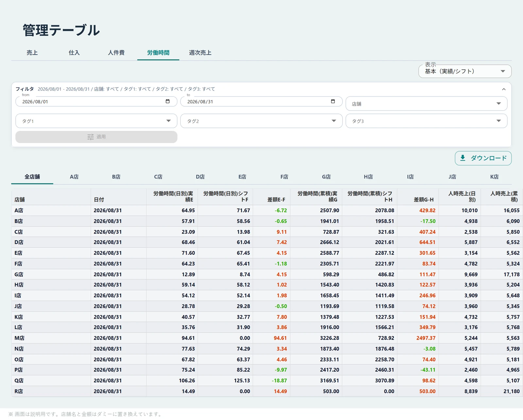Click the value -43.11 in P店 row
523x420 pixels.
tap(428, 370)
